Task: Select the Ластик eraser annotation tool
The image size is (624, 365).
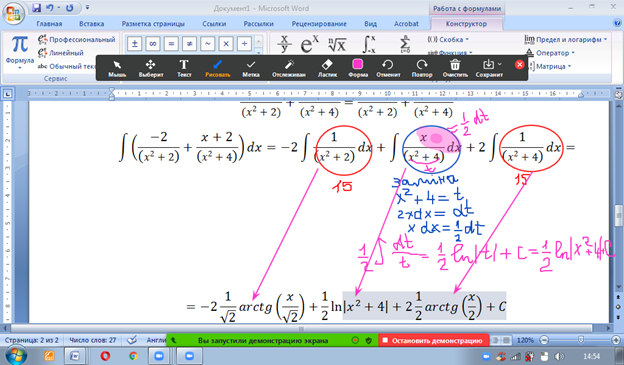Action: tap(327, 68)
